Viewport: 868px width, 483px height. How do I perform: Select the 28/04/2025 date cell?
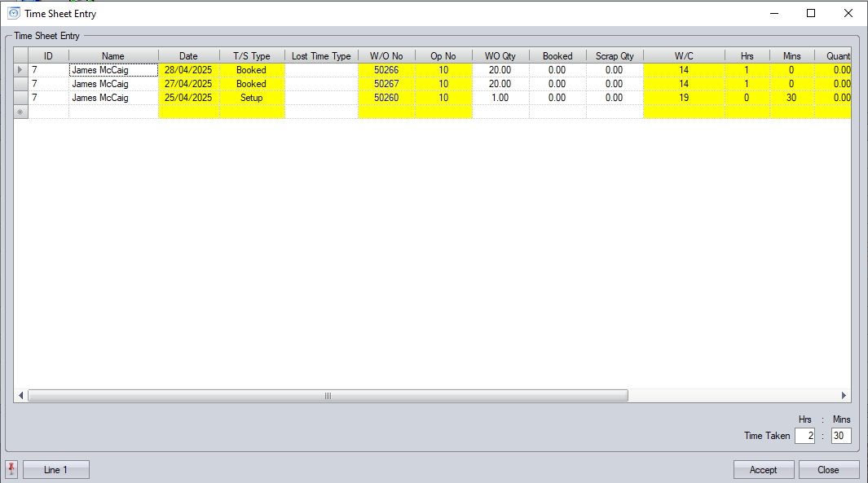[x=188, y=70]
